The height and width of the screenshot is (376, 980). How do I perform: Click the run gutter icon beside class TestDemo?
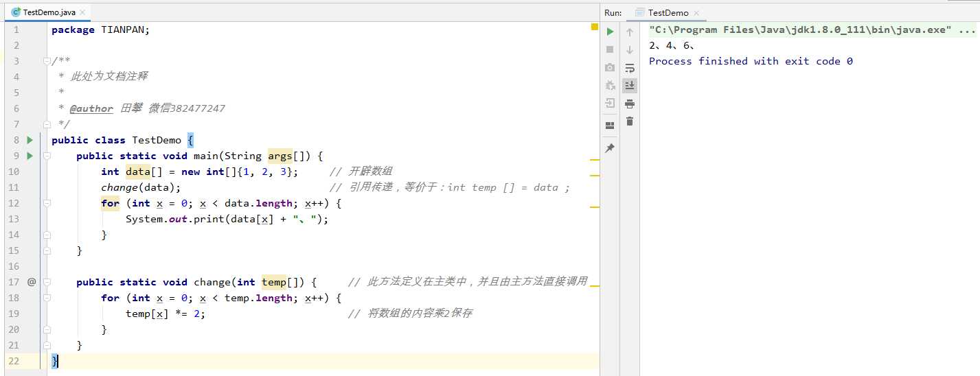click(30, 140)
